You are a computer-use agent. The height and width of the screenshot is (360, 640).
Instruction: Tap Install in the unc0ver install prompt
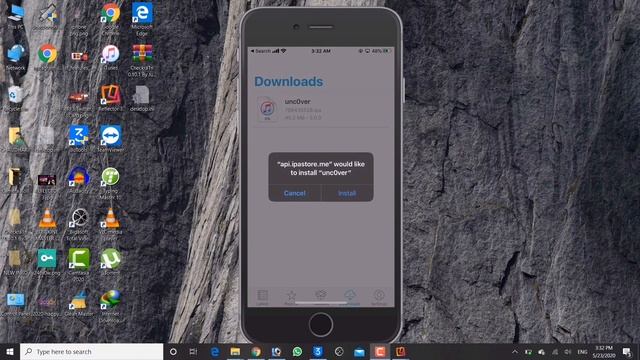click(347, 193)
